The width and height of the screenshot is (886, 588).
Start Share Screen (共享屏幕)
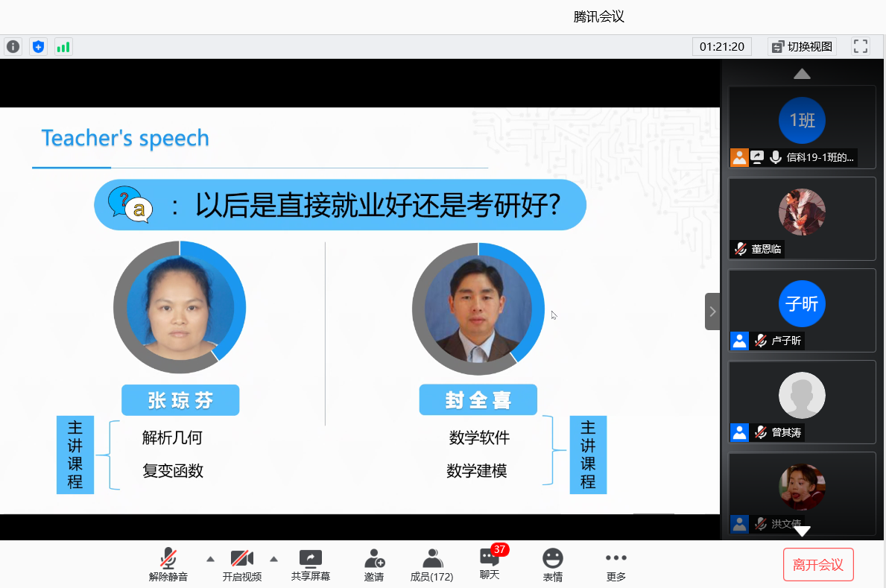pyautogui.click(x=310, y=565)
